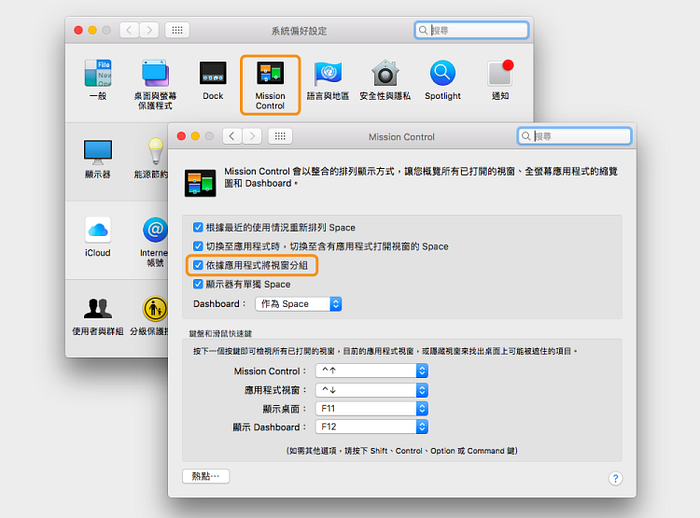Open the 使用者與群組 preferences icon

coord(97,308)
